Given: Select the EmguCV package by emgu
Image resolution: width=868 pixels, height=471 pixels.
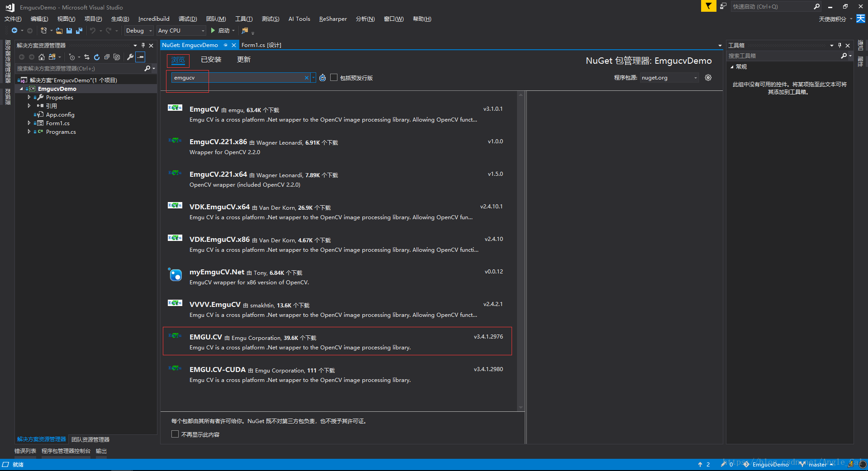Looking at the screenshot, I should (x=337, y=114).
